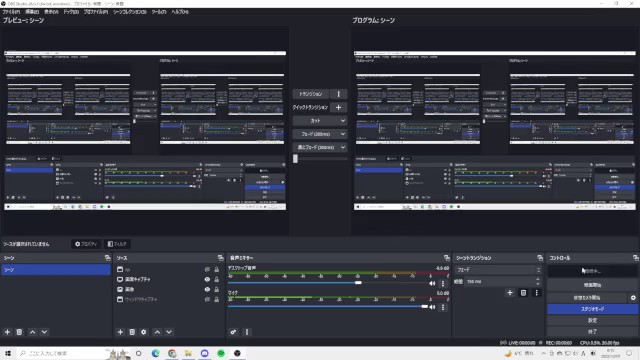Image resolution: width=640 pixels, height=360 pixels.
Task: Add a quick transition with the plus icon
Action: pyautogui.click(x=338, y=107)
